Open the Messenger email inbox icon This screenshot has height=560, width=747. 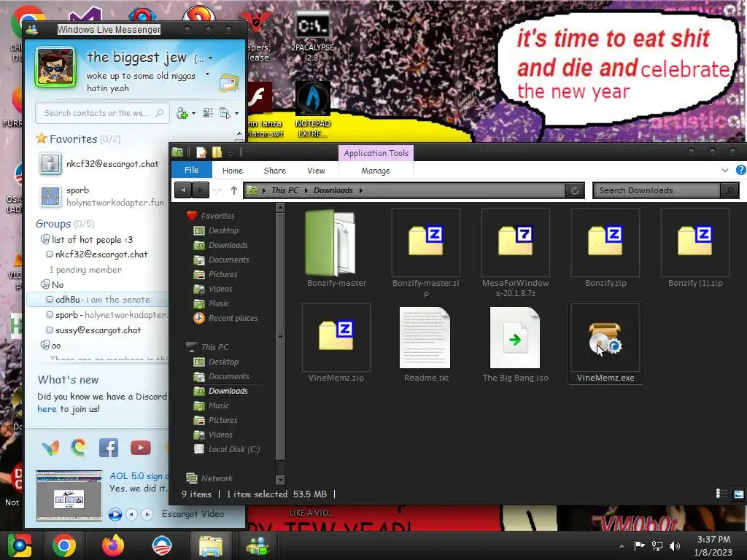tap(228, 83)
